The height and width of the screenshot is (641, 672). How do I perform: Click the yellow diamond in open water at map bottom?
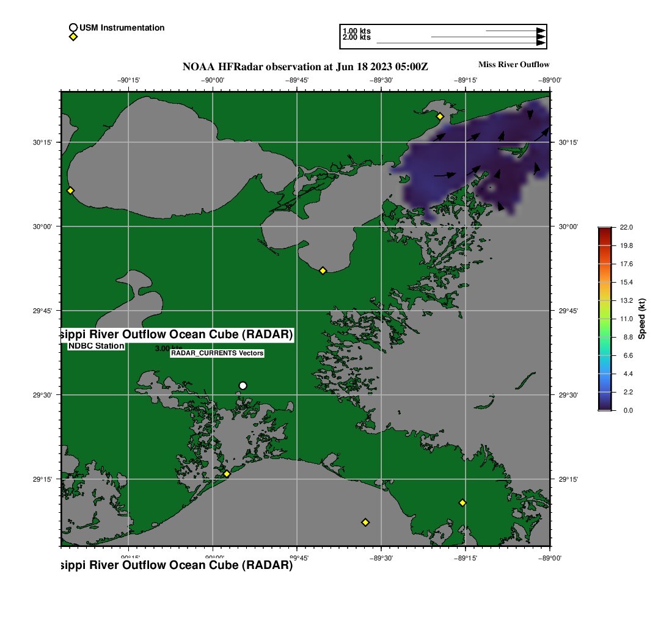tap(365, 522)
